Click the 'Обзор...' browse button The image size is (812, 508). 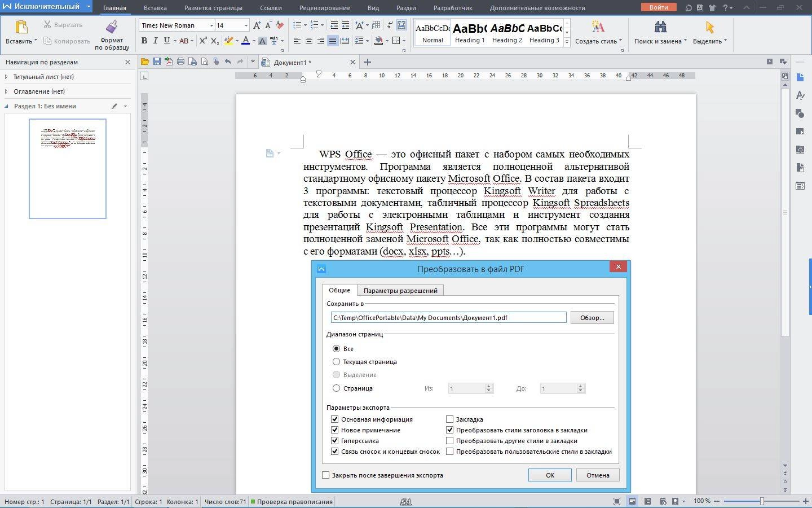[592, 318]
